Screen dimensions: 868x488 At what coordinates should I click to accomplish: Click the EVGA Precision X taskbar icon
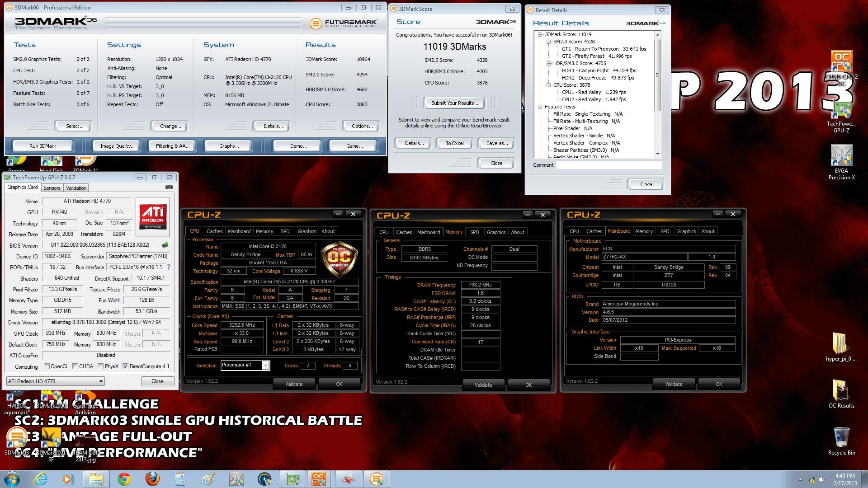[236, 479]
